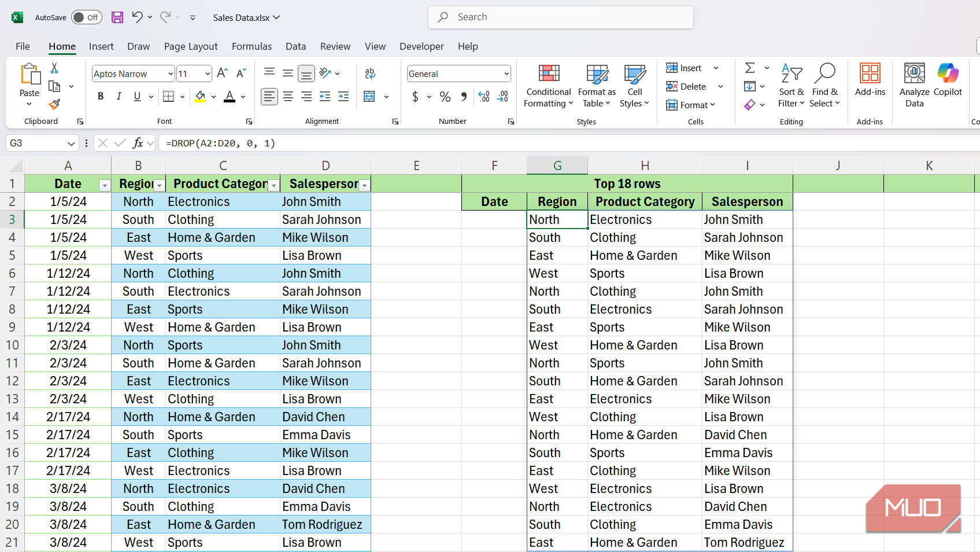
Task: Click the Wrap Text icon
Action: pyautogui.click(x=370, y=73)
